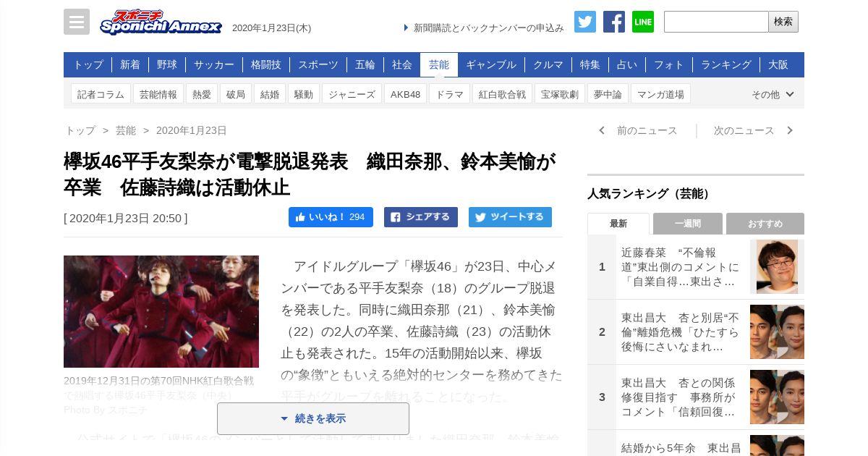The width and height of the screenshot is (868, 456).
Task: Click the rank 3 thumbnail photo
Action: (x=777, y=397)
